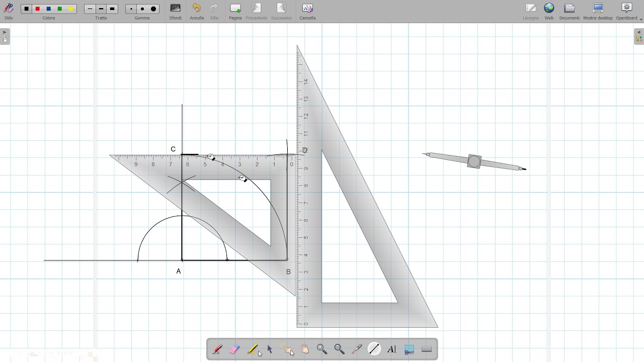Open the Stilo stylus palette toggle
Viewport: 644px width, 362px height.
point(9,11)
